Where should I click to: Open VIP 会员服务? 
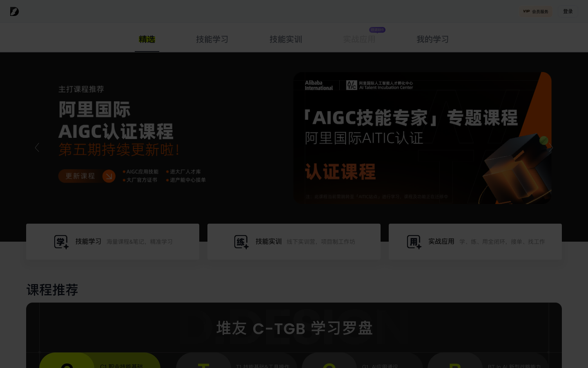coord(536,11)
